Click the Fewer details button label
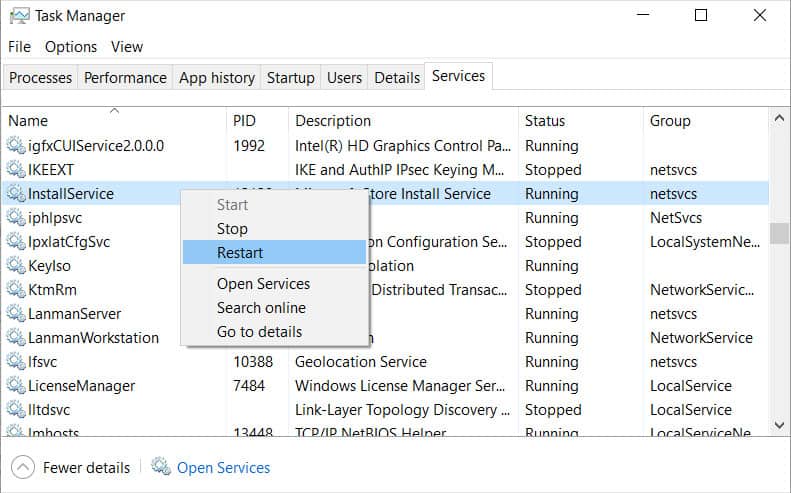The width and height of the screenshot is (791, 493). tap(86, 468)
